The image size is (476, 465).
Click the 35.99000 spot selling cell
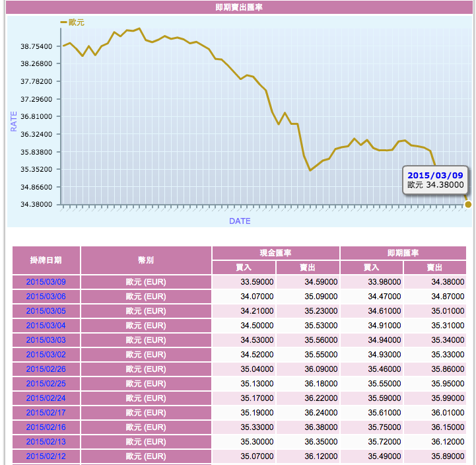[434, 398]
